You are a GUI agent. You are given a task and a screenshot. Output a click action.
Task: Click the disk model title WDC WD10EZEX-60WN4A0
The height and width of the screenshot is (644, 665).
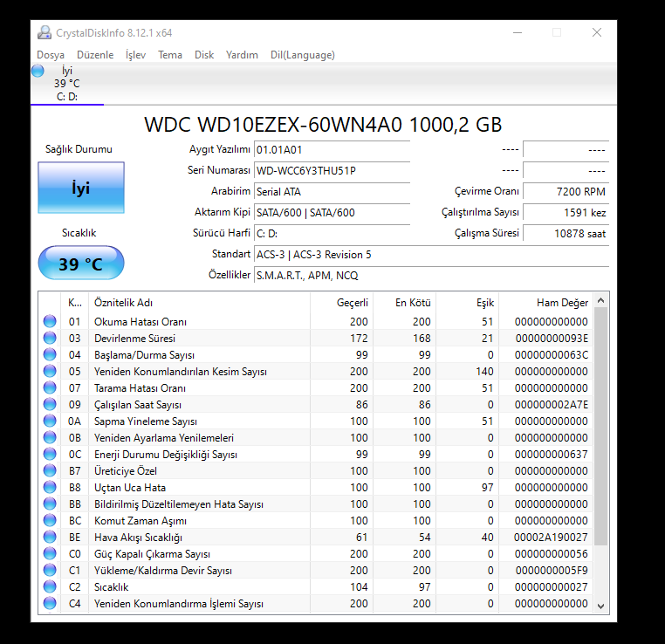tap(323, 125)
